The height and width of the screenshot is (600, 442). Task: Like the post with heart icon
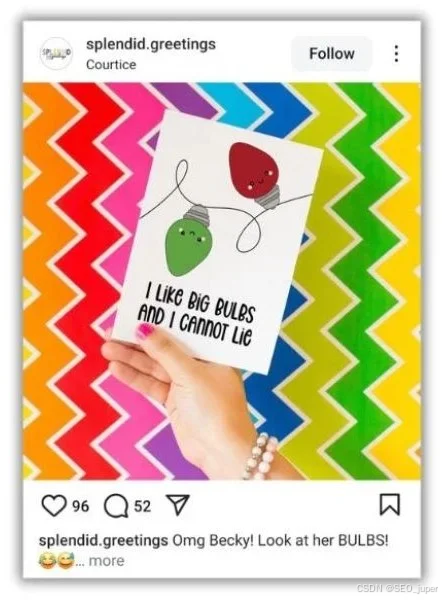click(x=53, y=506)
